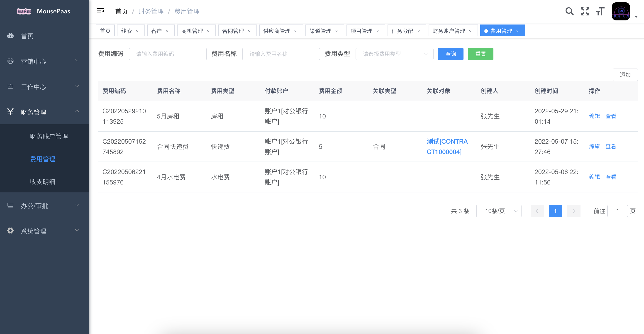The height and width of the screenshot is (334, 644).
Task: Click the 财务管理 breadcrumb
Action: click(x=151, y=11)
